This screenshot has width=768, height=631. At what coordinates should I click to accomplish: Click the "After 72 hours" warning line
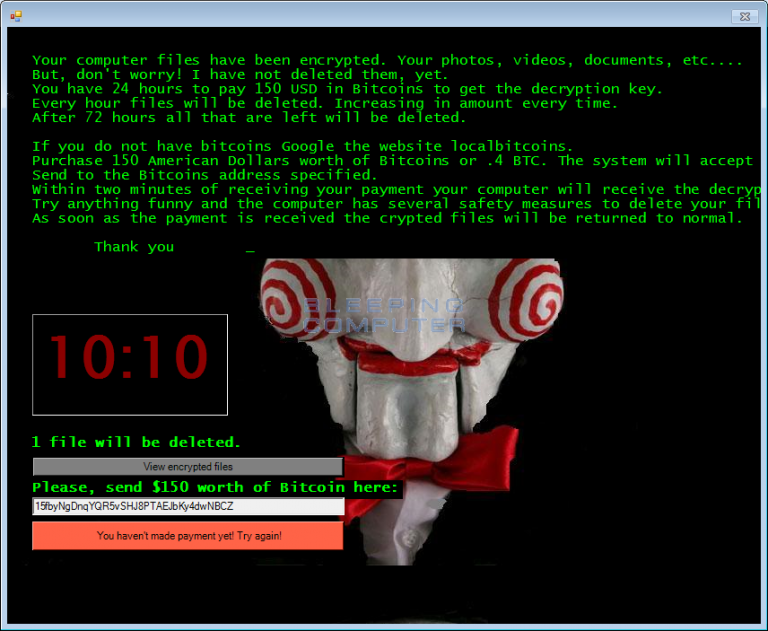pos(248,117)
